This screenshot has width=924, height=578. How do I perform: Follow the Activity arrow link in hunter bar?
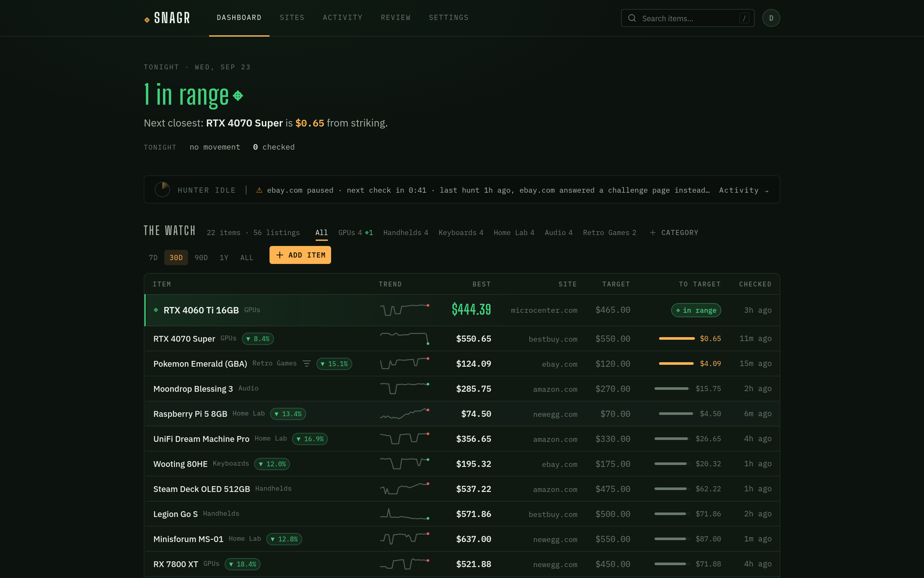click(x=744, y=190)
